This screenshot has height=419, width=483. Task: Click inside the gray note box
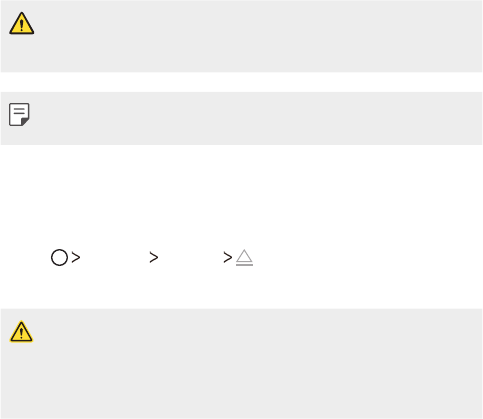(x=241, y=118)
